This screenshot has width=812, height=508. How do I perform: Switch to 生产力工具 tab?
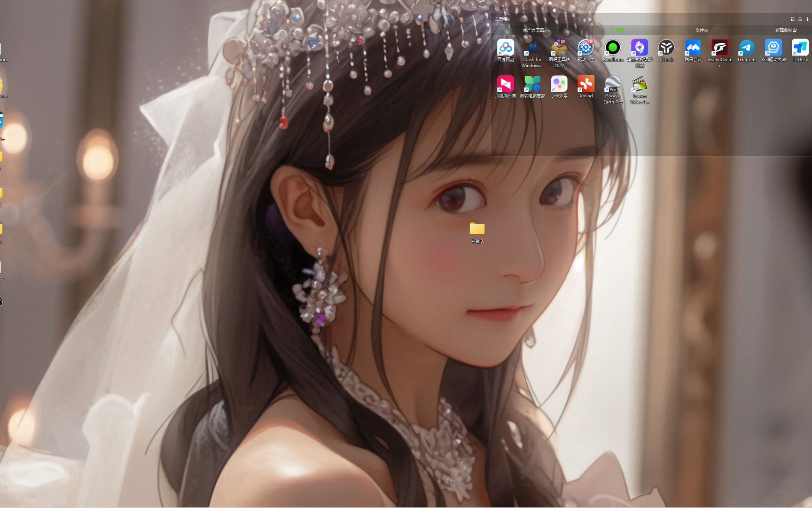533,30
